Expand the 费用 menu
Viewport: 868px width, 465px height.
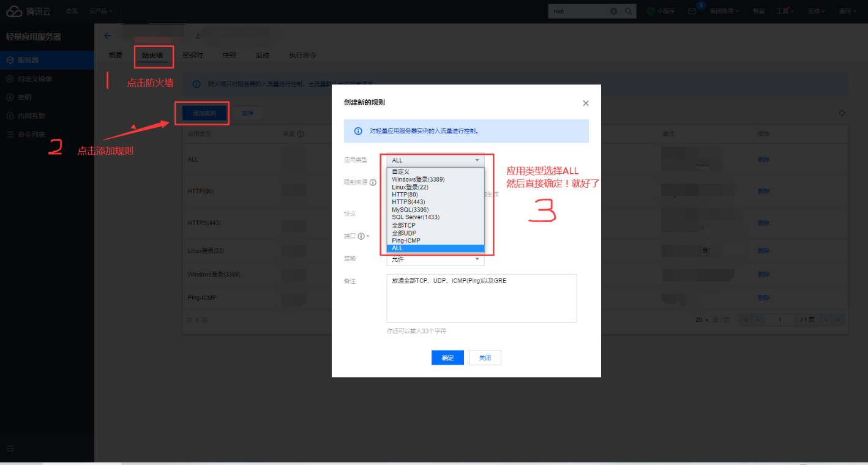coord(847,11)
